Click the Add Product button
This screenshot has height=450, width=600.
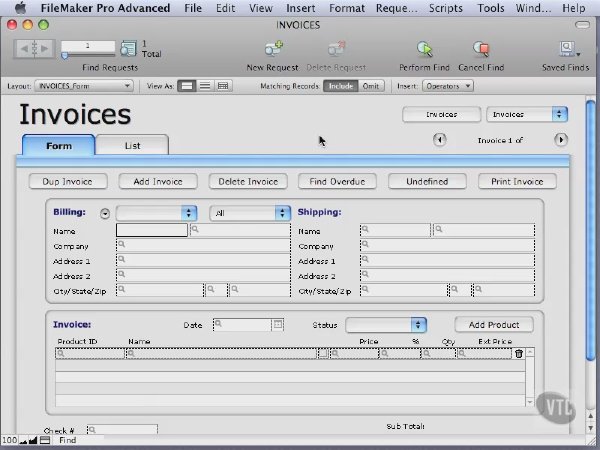pos(494,325)
